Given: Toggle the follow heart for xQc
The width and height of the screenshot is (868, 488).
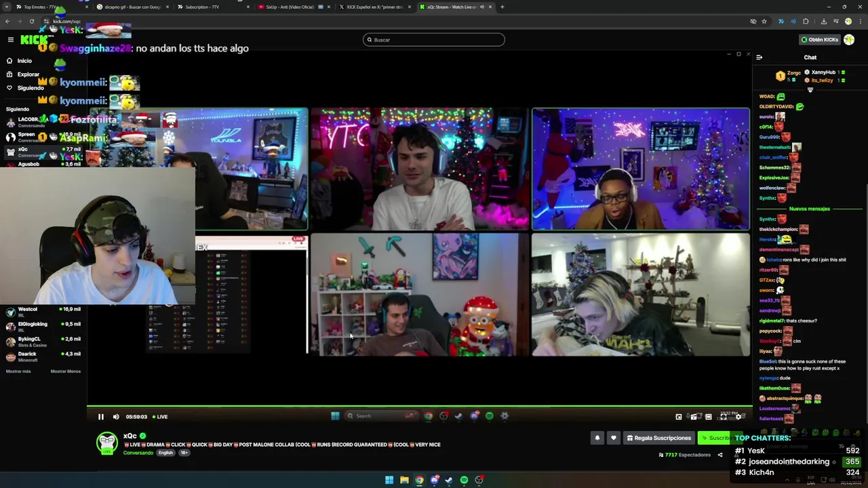Looking at the screenshot, I should 614,438.
